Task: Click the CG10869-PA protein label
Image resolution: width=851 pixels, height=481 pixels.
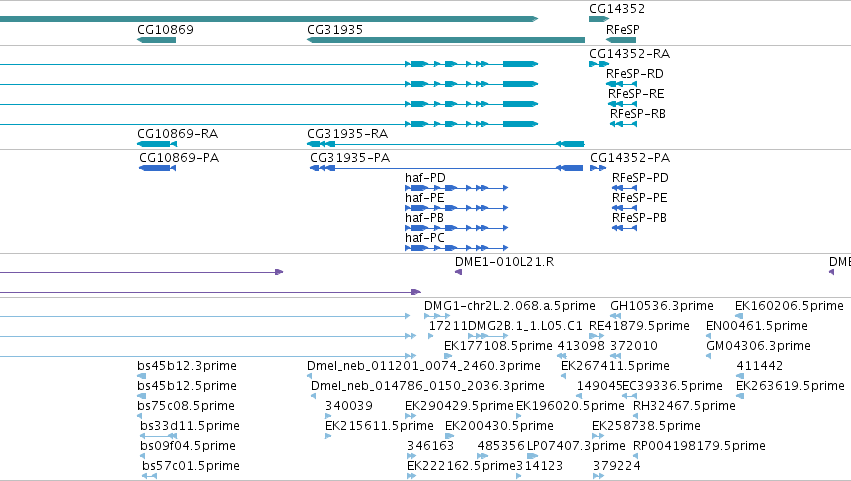Action: click(179, 158)
